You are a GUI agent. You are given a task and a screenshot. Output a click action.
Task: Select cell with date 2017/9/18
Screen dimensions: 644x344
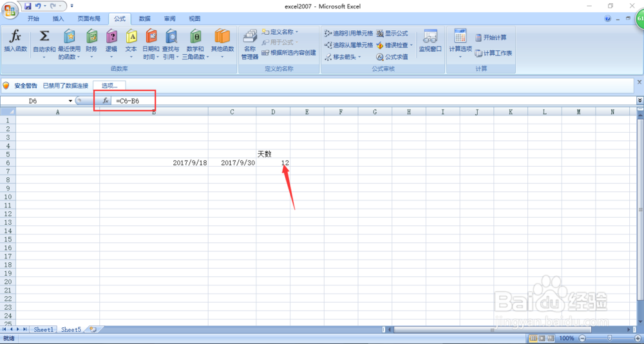154,163
